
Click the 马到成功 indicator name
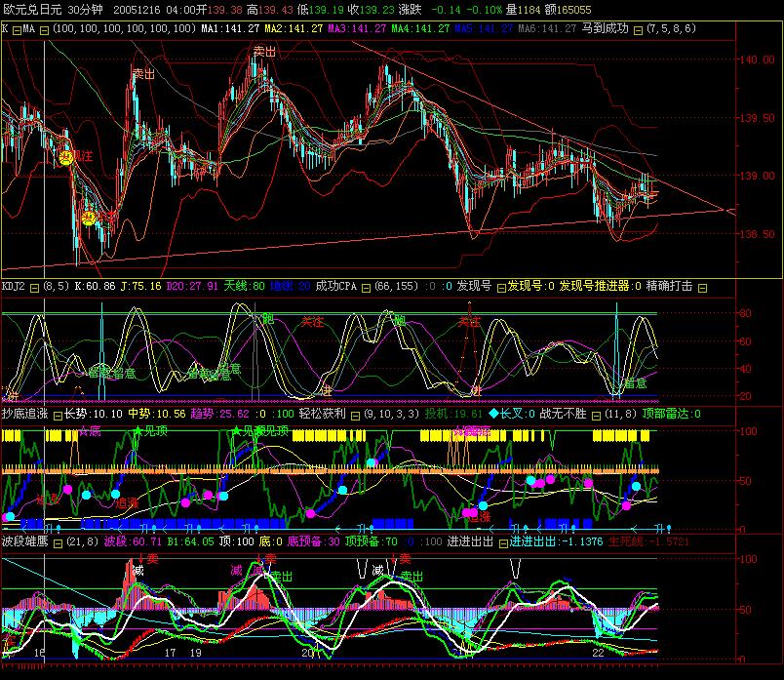coord(605,28)
